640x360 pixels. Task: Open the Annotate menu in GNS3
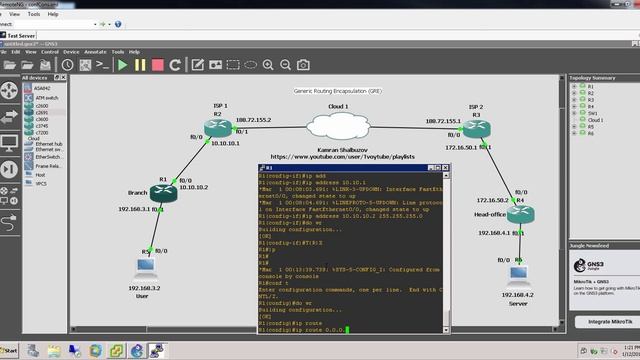[x=95, y=52]
